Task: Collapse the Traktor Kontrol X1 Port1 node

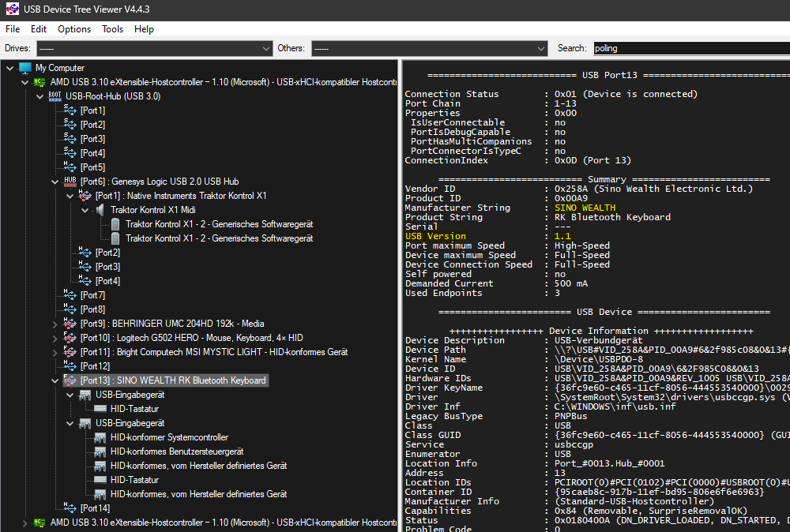Action: point(70,196)
